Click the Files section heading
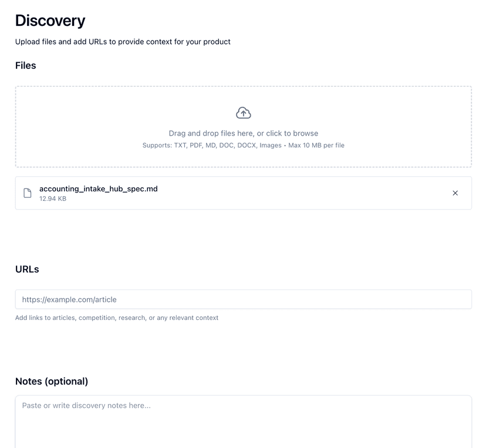The width and height of the screenshot is (486, 448). pyautogui.click(x=25, y=66)
